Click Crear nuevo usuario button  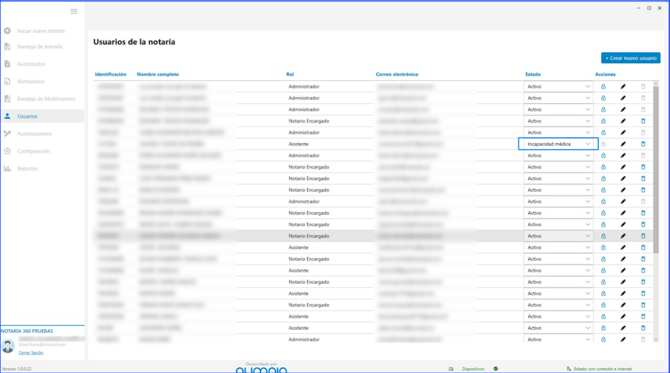click(x=631, y=58)
